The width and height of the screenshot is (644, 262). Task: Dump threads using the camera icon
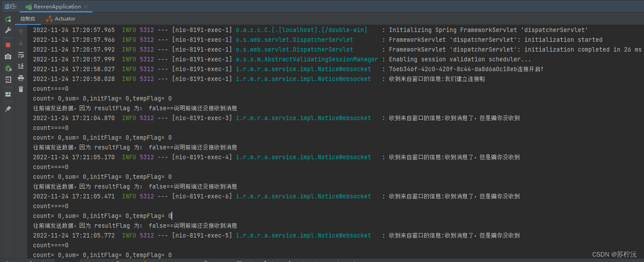8,56
